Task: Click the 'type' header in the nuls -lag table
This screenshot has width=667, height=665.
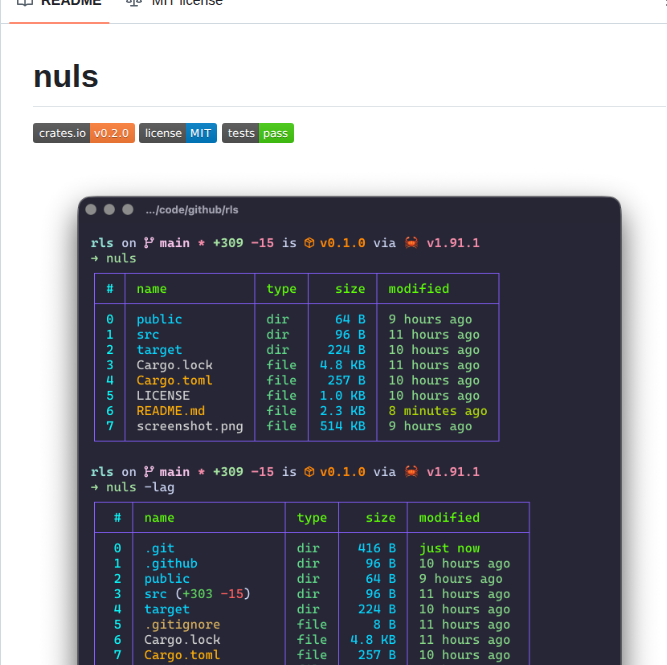Action: (312, 518)
